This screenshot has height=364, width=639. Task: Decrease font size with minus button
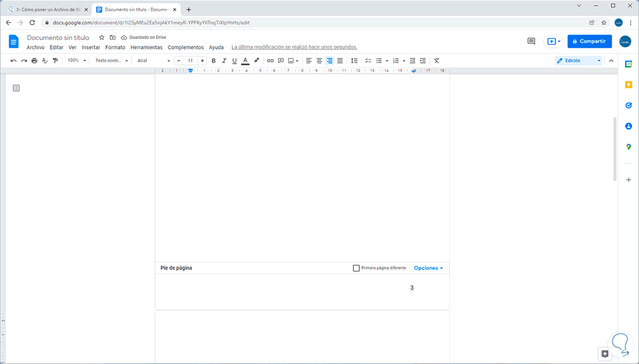178,61
